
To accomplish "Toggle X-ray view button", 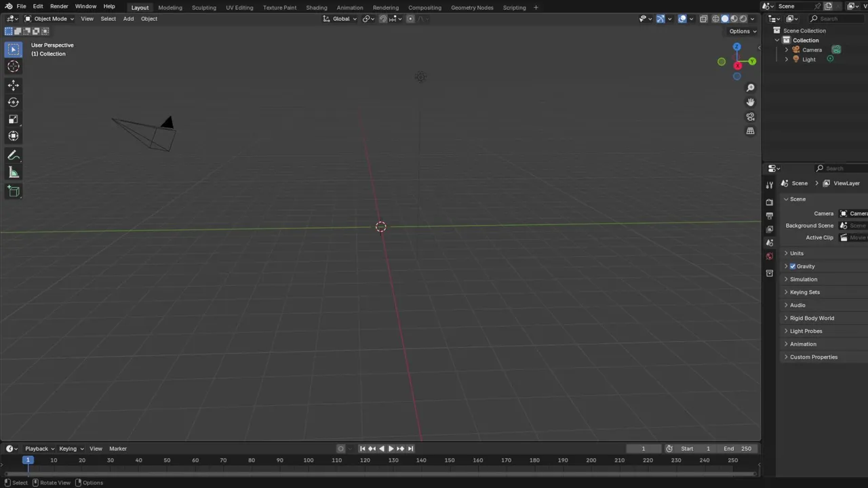I will click(x=704, y=19).
